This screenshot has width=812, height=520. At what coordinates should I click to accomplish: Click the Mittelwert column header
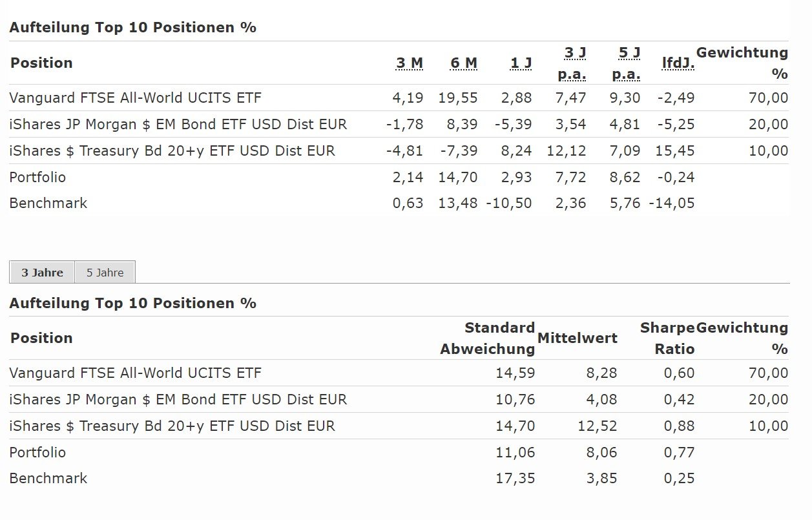tap(577, 338)
